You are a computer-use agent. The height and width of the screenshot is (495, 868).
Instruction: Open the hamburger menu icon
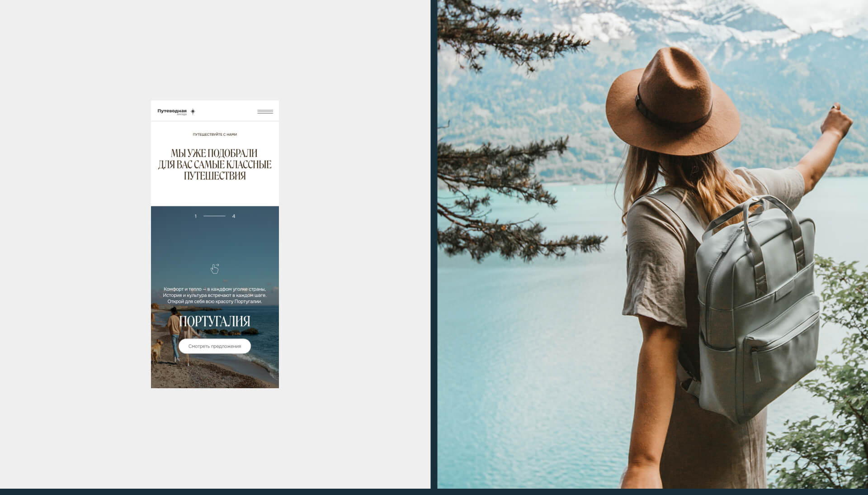coord(265,112)
